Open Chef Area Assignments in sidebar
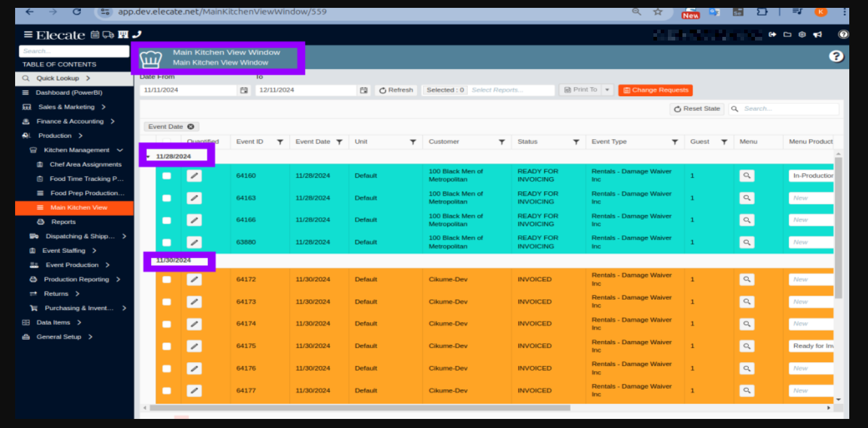868x428 pixels. pos(85,164)
